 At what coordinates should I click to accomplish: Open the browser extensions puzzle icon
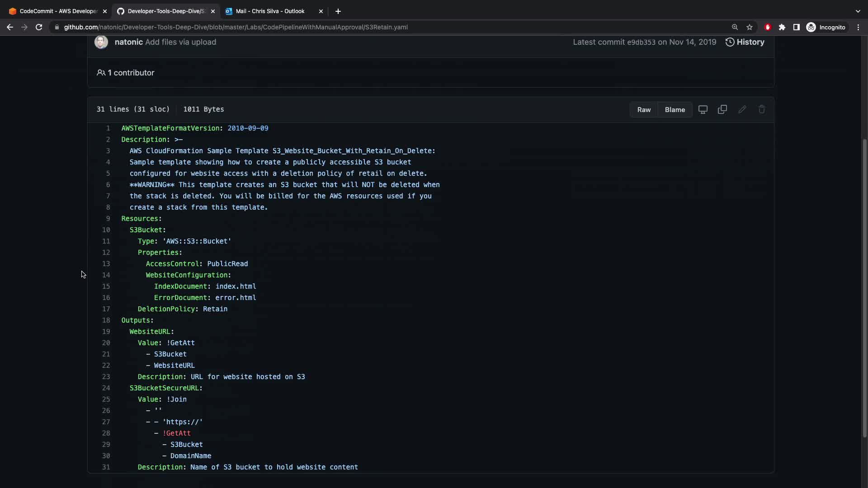point(782,27)
